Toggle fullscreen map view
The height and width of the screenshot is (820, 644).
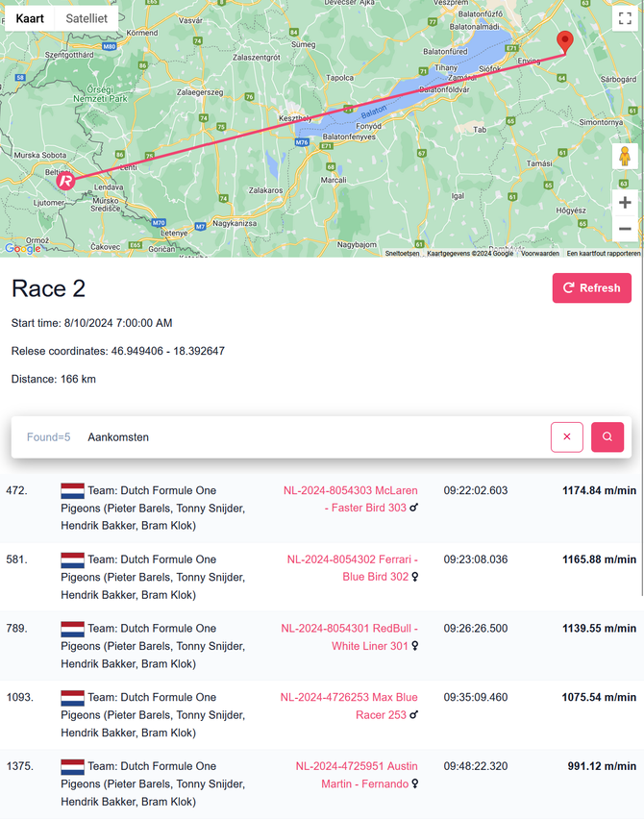tap(625, 17)
